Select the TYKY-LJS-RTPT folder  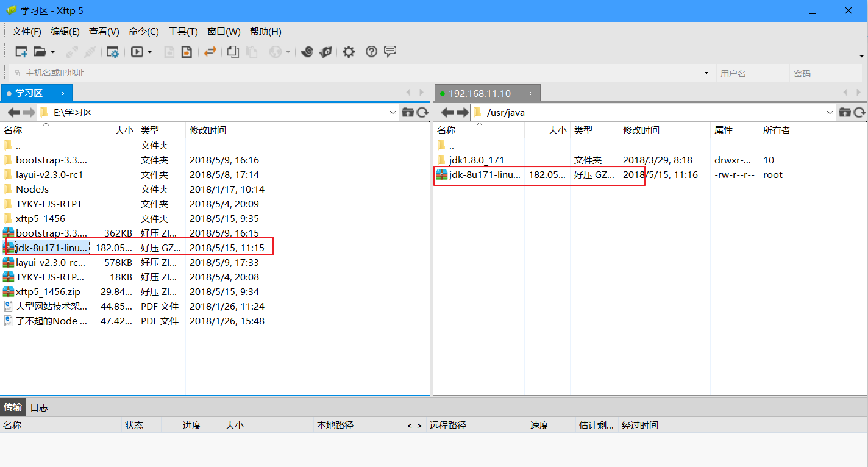[49, 204]
